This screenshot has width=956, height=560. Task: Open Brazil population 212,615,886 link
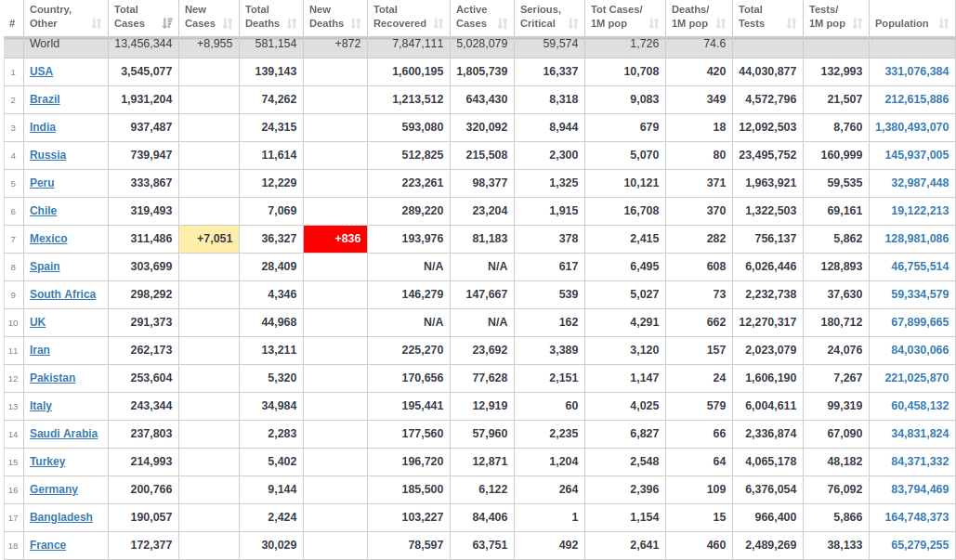click(x=917, y=99)
